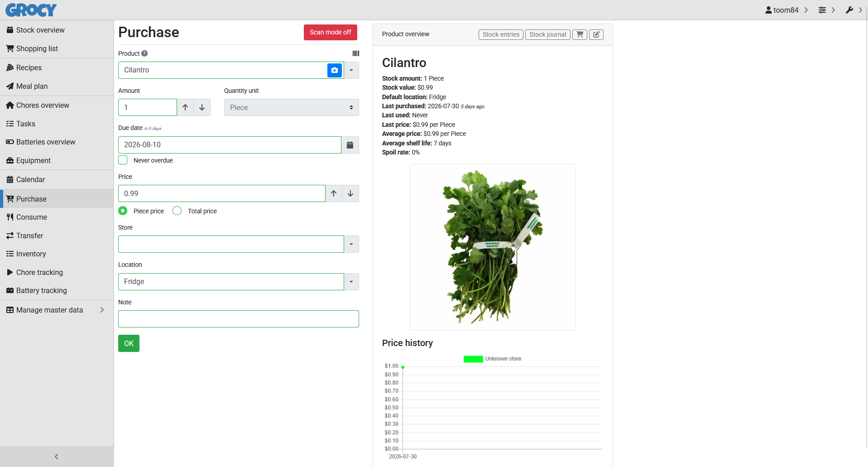
Task: Toggle Scan mode off button
Action: click(331, 32)
